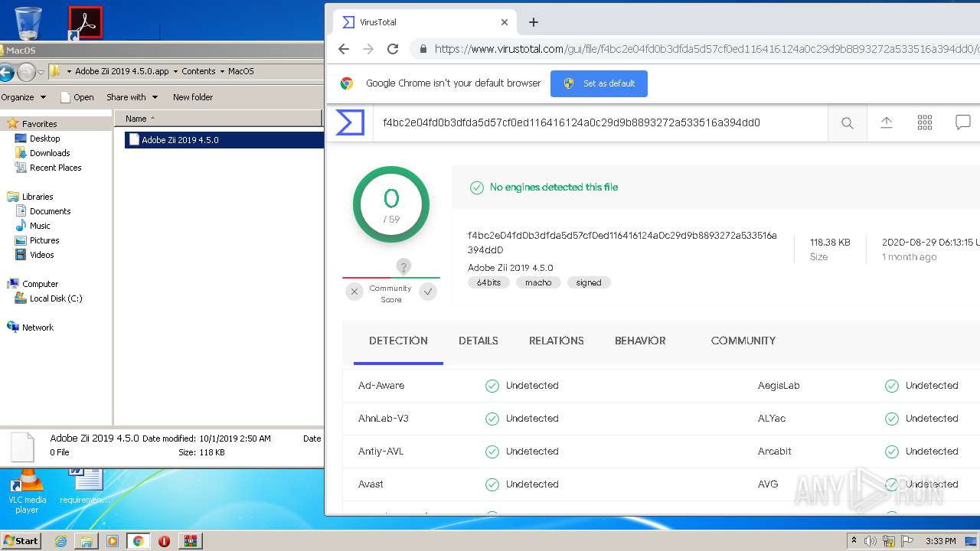Switch to the BEHAVIOR tab

[x=640, y=341]
